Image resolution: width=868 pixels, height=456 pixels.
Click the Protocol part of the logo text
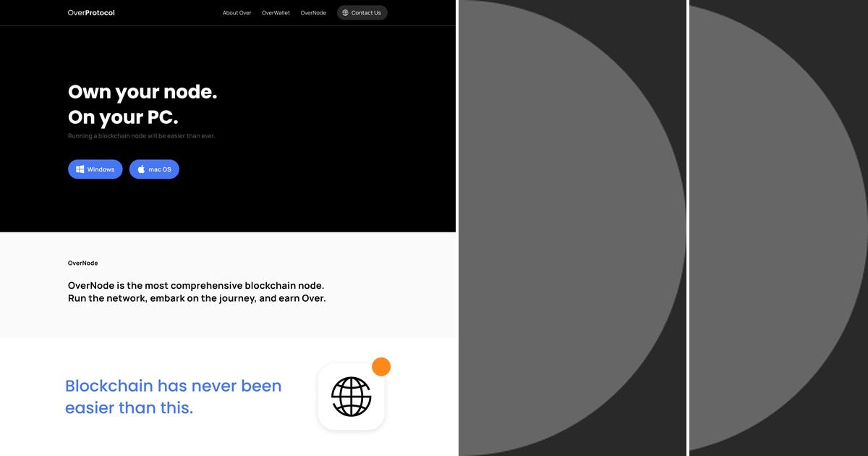(x=101, y=12)
